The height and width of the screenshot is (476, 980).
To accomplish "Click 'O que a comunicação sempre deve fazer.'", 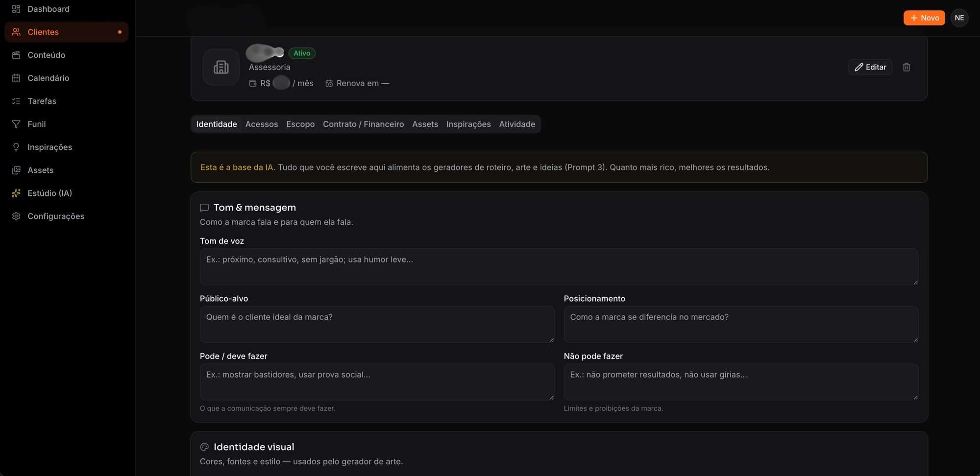I will pyautogui.click(x=268, y=408).
